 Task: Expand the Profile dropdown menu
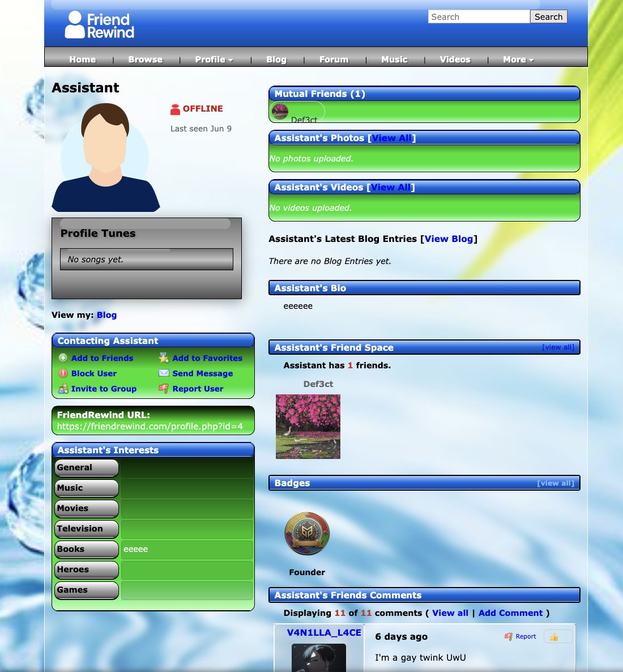[214, 59]
